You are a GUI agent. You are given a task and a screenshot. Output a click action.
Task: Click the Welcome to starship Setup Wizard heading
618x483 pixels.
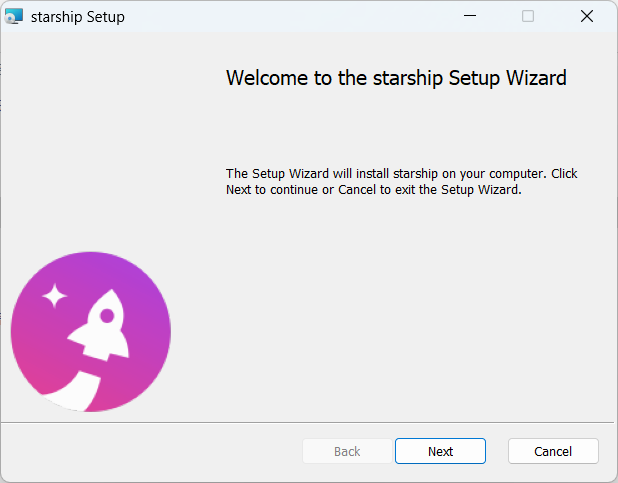(396, 78)
